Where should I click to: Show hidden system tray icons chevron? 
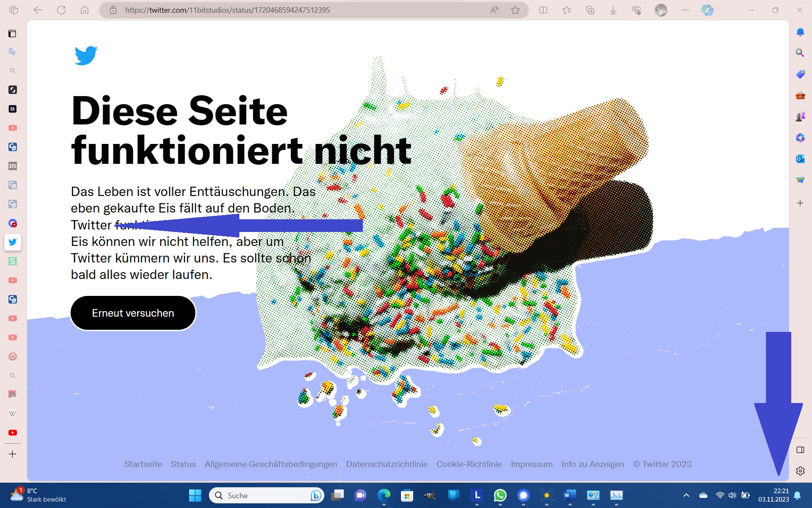tap(686, 495)
